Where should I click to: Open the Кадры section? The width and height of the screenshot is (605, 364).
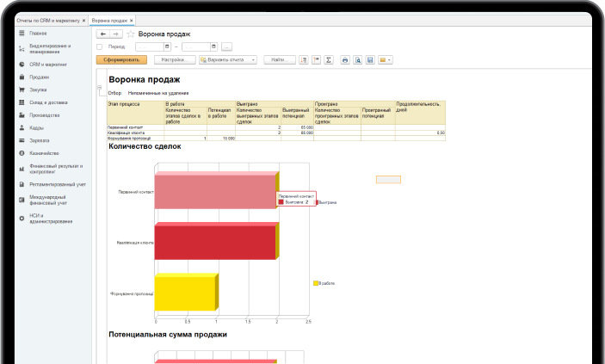(37, 127)
